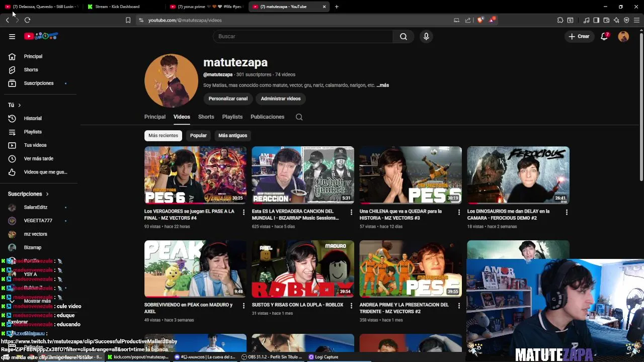Select the Más recientes filter chip
Viewport: 644px width, 362px height.
163,135
